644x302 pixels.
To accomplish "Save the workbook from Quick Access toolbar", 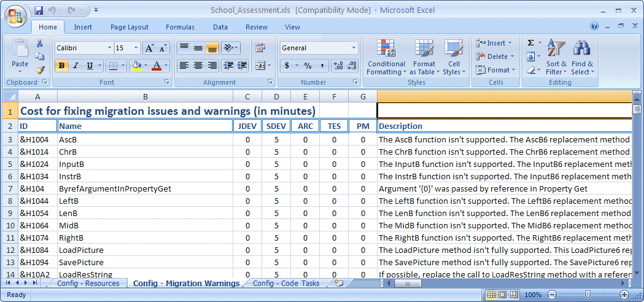I will [39, 10].
